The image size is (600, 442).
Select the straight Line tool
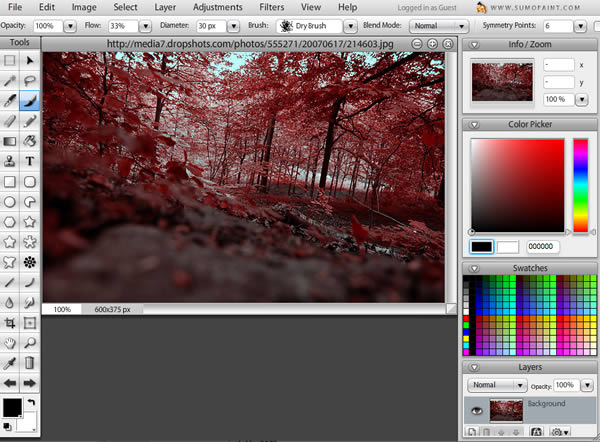(x=10, y=282)
